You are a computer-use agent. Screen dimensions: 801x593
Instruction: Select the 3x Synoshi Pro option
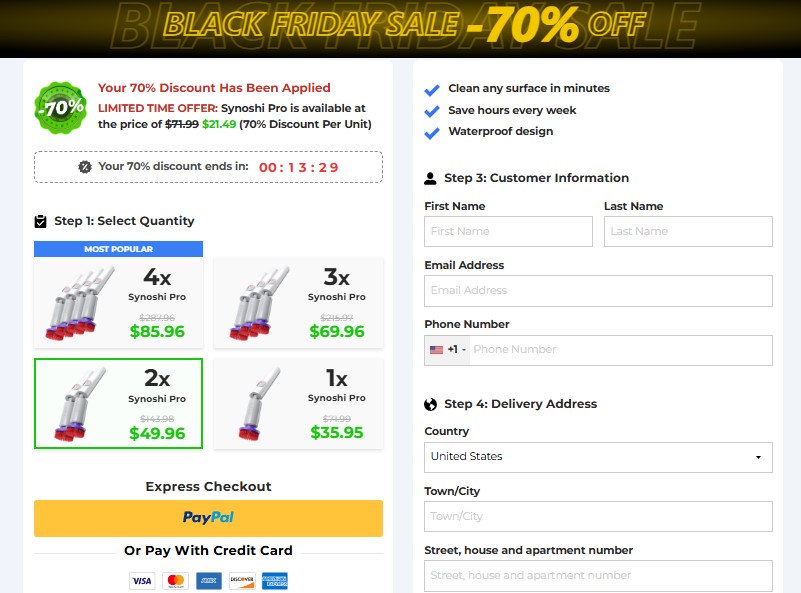coord(298,300)
